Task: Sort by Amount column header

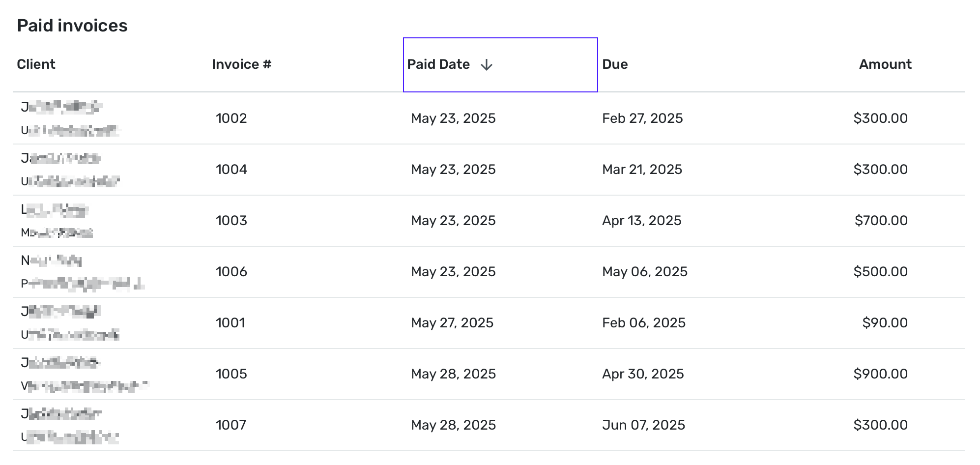Action: 885,64
